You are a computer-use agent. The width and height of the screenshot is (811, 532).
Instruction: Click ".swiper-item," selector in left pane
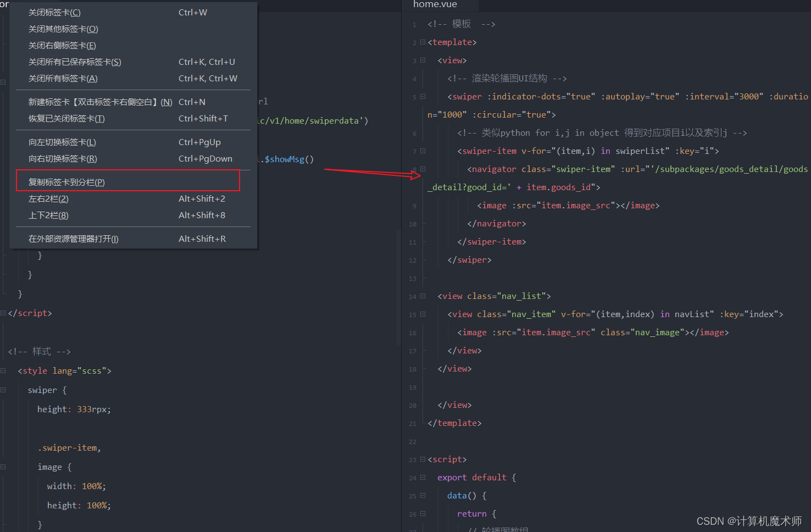point(70,447)
